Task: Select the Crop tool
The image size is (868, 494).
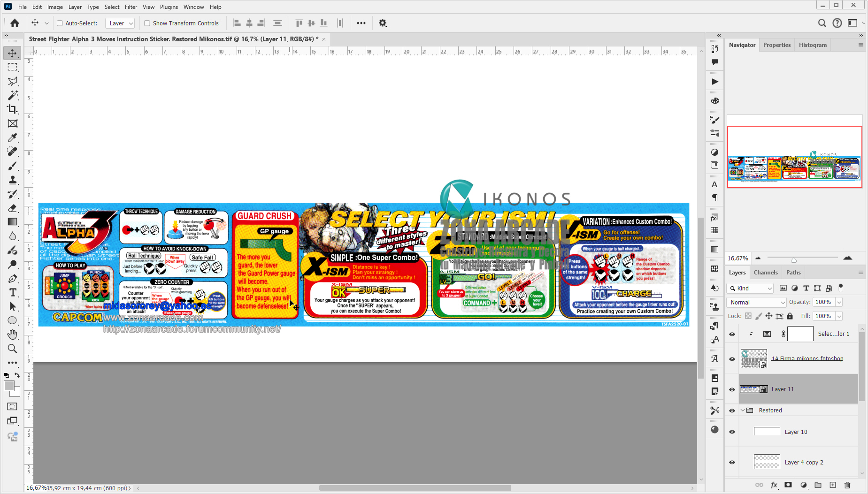Action: [13, 109]
